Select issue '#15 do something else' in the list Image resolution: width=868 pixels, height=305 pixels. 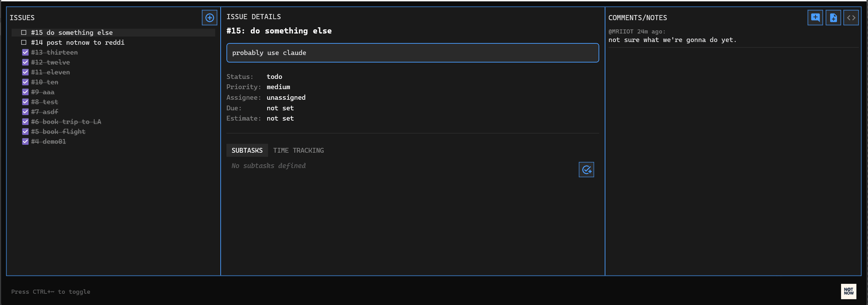113,32
